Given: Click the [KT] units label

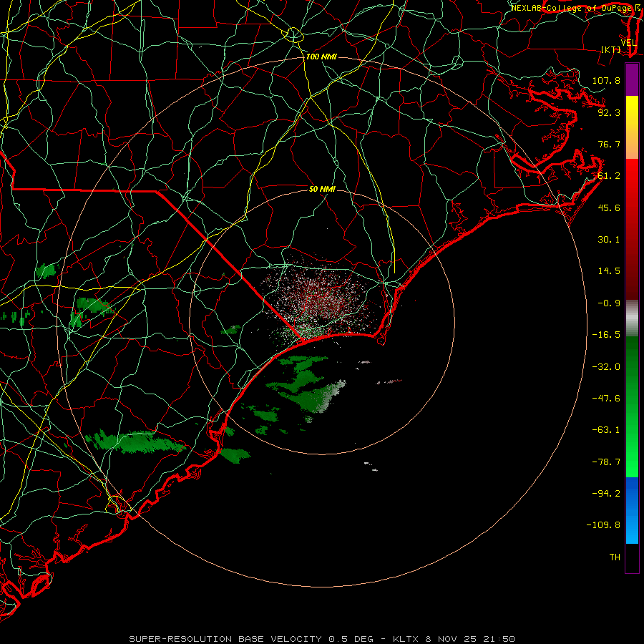Looking at the screenshot, I should point(611,49).
